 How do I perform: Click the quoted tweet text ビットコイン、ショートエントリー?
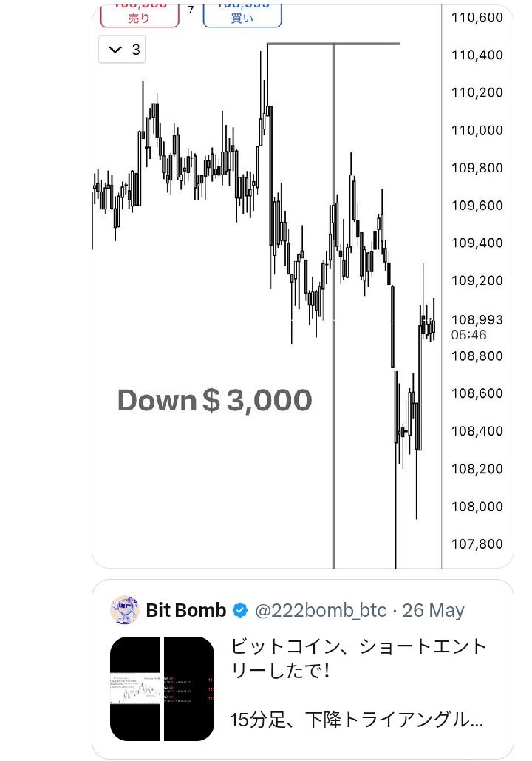tap(358, 659)
